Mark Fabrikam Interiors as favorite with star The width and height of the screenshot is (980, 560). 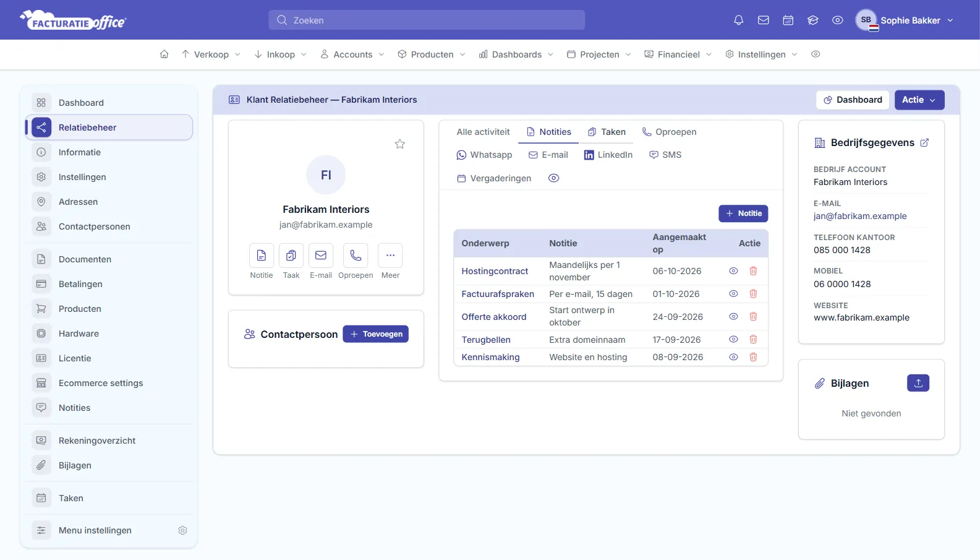coord(400,144)
